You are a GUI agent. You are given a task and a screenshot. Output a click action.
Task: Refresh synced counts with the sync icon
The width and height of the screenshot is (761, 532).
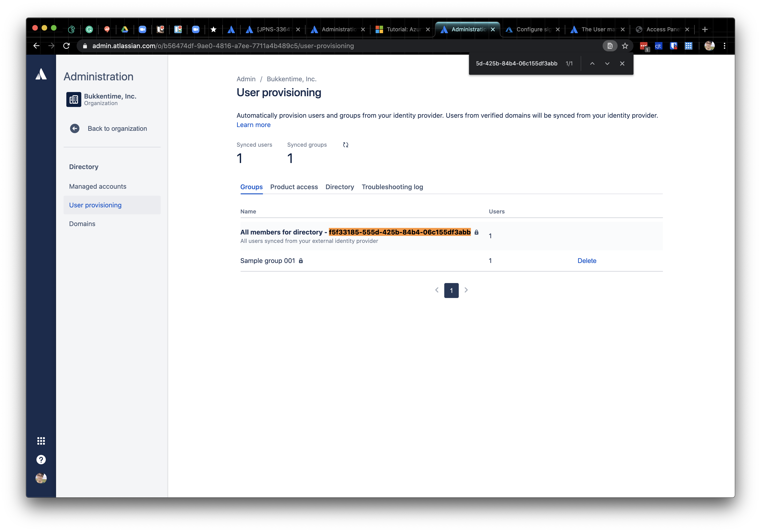[346, 145]
